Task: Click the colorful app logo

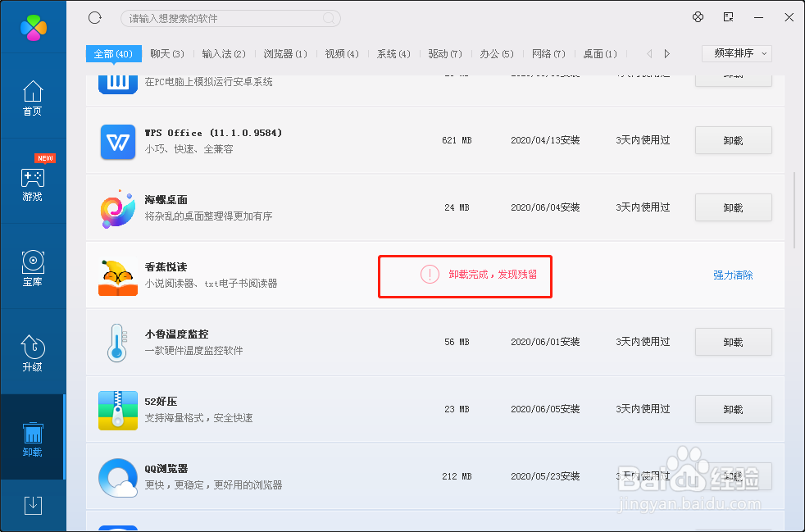Action: click(34, 27)
